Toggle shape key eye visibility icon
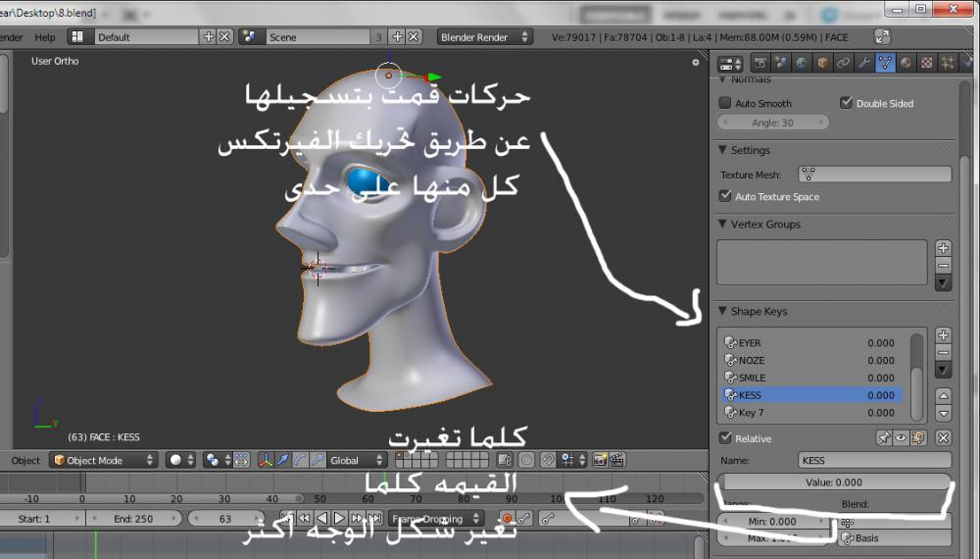Image resolution: width=980 pixels, height=559 pixels. 901,438
